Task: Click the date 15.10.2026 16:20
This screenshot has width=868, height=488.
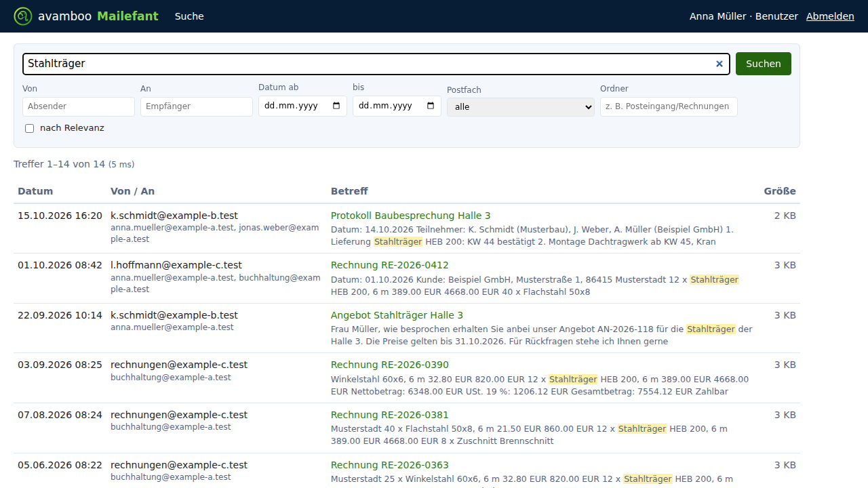Action: tap(60, 216)
